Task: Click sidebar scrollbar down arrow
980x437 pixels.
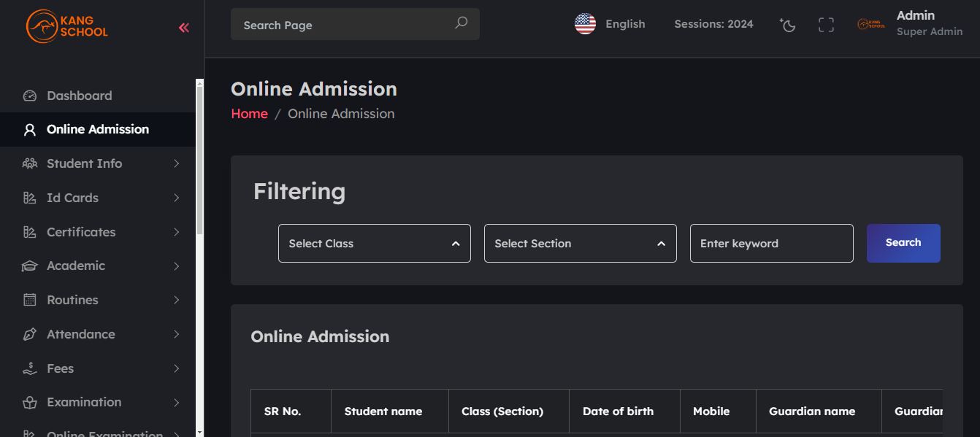Action: (x=200, y=432)
